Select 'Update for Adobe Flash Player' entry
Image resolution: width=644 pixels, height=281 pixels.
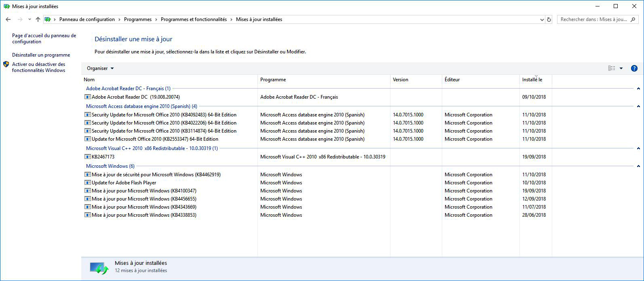(x=124, y=183)
